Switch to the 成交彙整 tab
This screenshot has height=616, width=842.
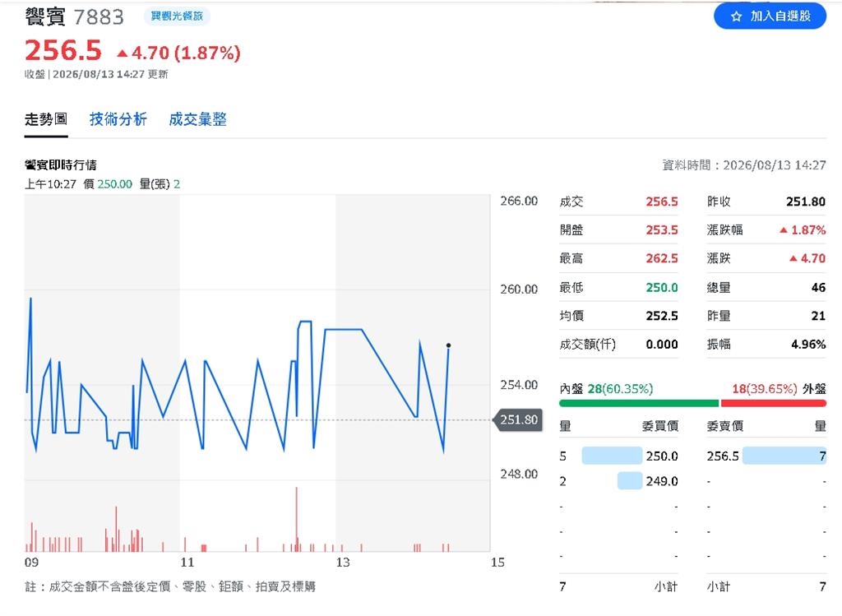197,119
